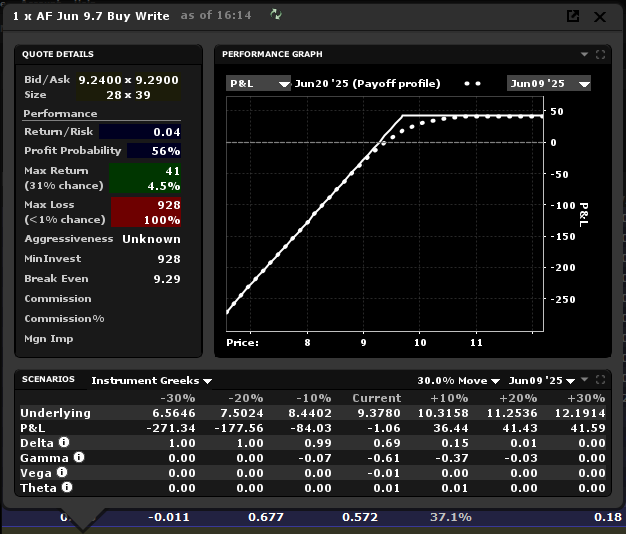The width and height of the screenshot is (626, 534).
Task: Maximize the Performance Graph panel
Action: pos(600,54)
